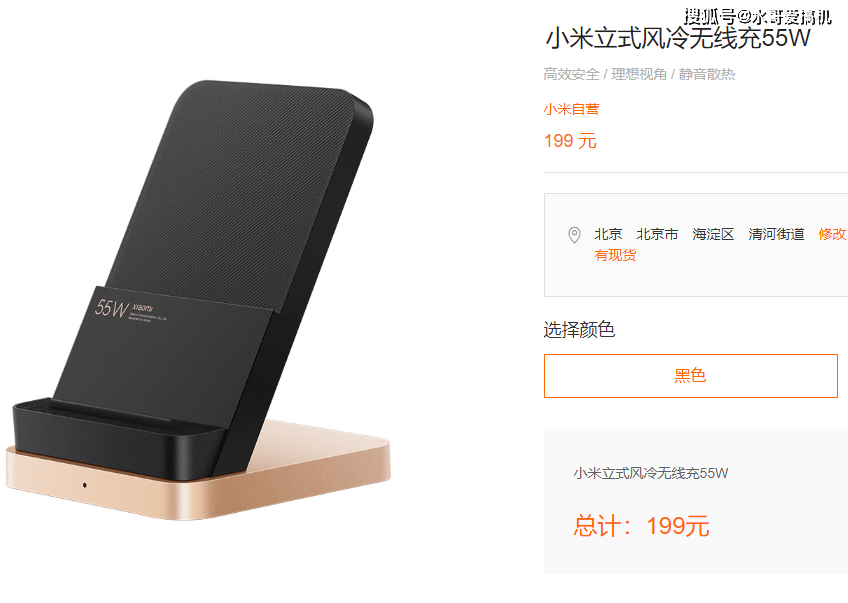Click the 有现货 stock status
This screenshot has height=603, width=848.
pyautogui.click(x=615, y=255)
